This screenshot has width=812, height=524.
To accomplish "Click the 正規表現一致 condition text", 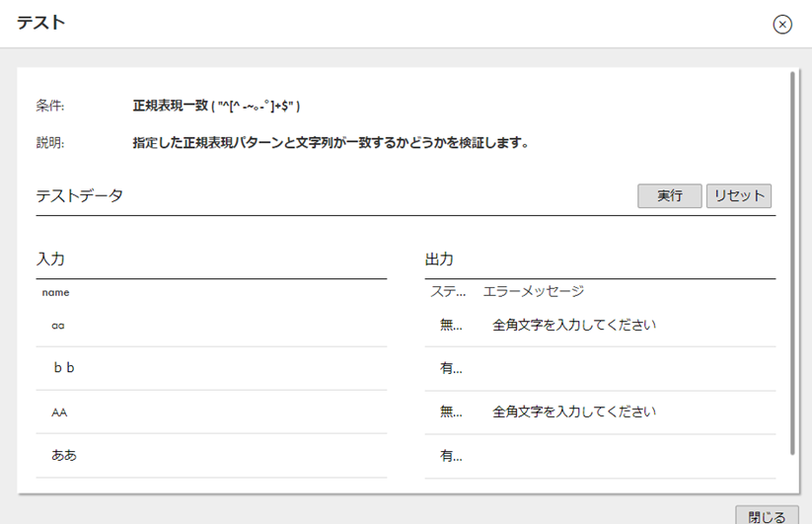I will (x=216, y=106).
